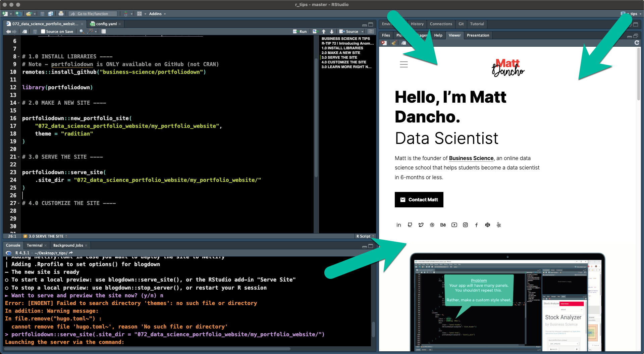Switch to the config.yaml tab
The width and height of the screenshot is (644, 354).
tap(106, 24)
